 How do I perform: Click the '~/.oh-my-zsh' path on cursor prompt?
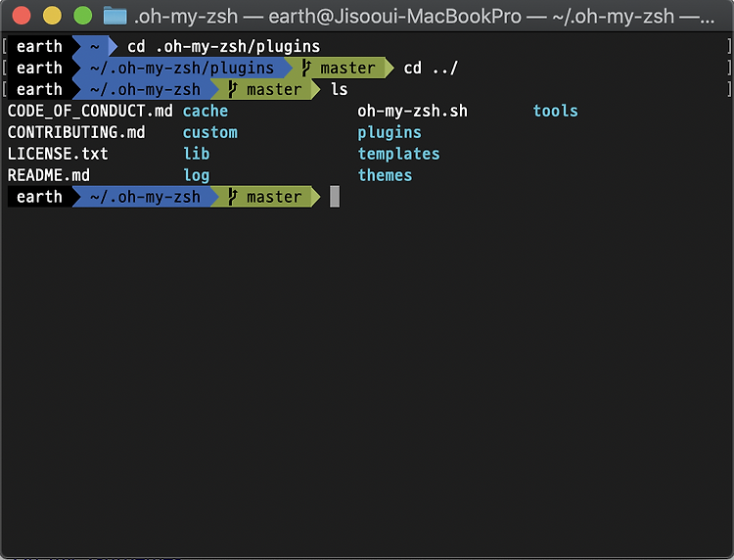click(145, 197)
